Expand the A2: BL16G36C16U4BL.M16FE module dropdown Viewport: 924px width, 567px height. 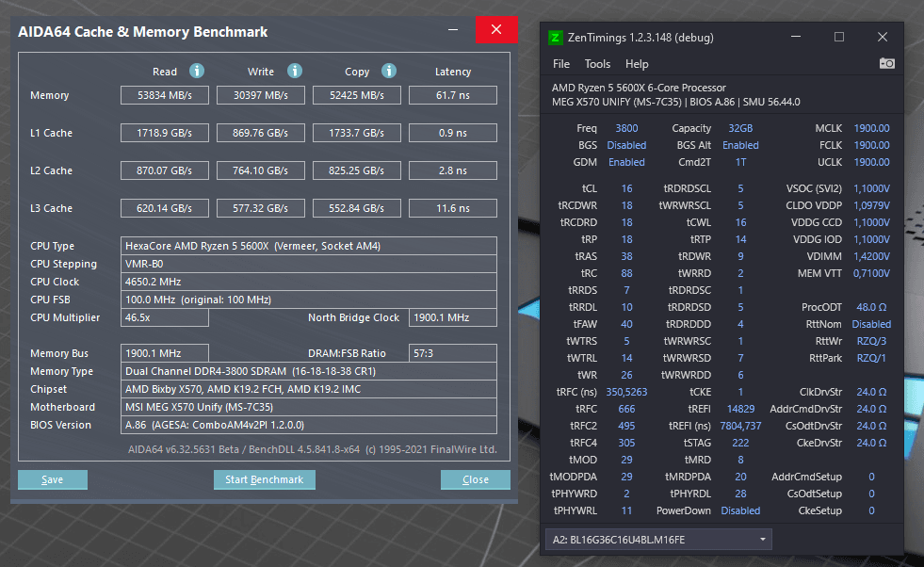pos(658,540)
